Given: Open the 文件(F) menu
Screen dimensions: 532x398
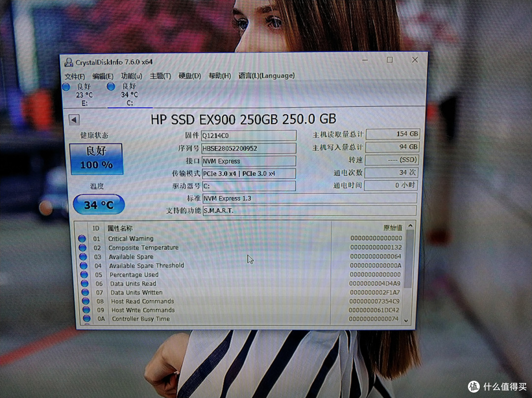Looking at the screenshot, I should point(75,76).
